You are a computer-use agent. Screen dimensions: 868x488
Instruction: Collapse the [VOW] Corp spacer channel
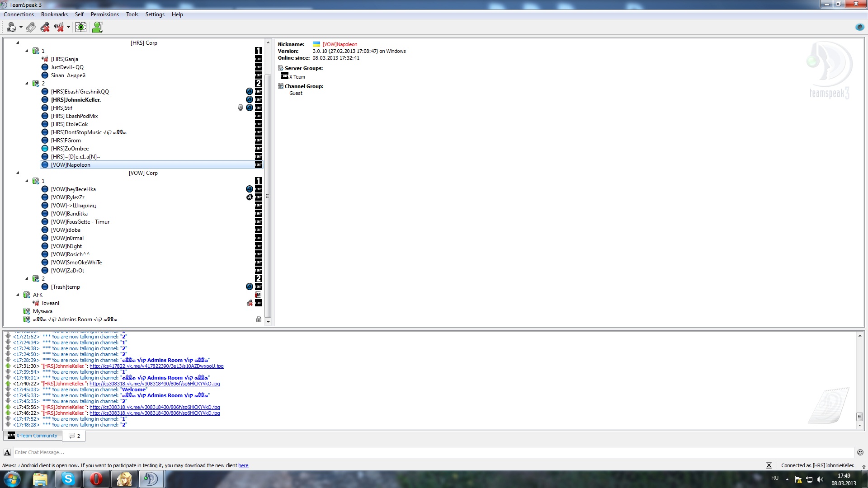click(x=18, y=173)
